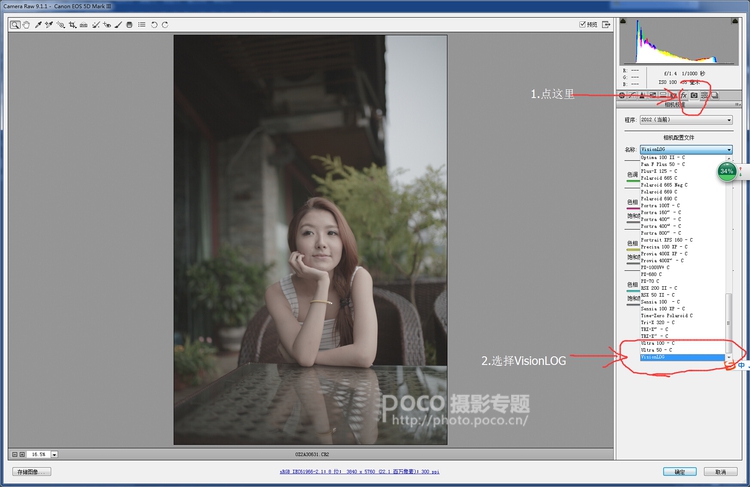Viewport: 750px width, 487px height.
Task: Select PX-70 C profile
Action: coord(683,281)
